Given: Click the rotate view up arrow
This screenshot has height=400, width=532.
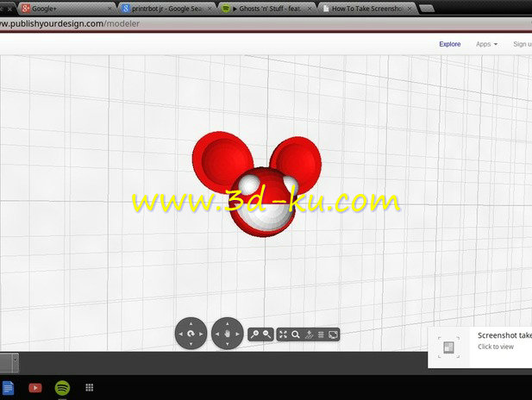Looking at the screenshot, I should point(191,323).
